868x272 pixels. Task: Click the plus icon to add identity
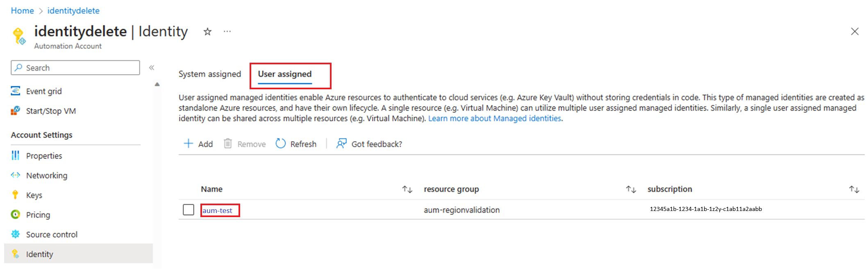(188, 143)
